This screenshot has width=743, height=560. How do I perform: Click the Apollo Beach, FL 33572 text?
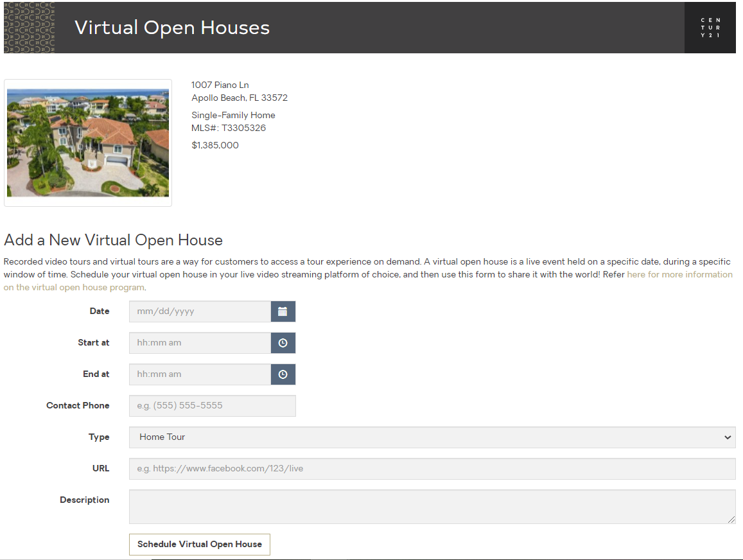coord(240,98)
